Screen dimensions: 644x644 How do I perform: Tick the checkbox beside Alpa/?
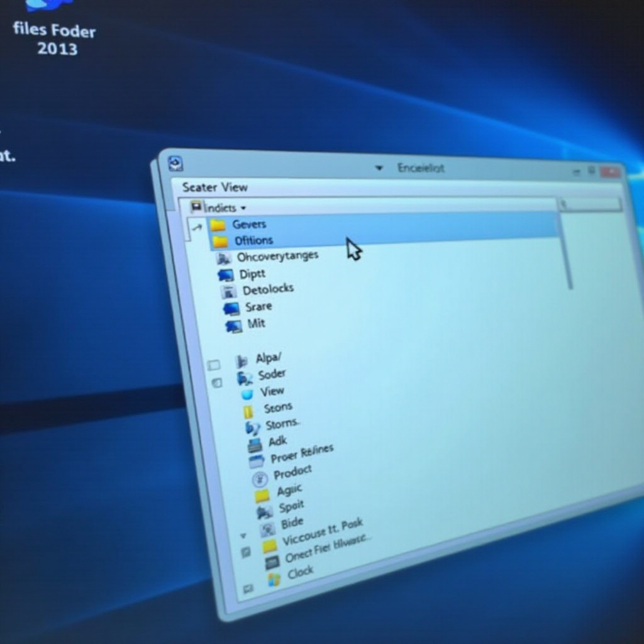[214, 365]
